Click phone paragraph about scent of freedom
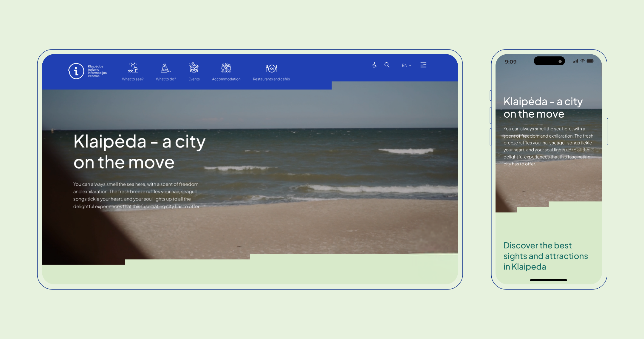The width and height of the screenshot is (644, 339). (x=548, y=146)
